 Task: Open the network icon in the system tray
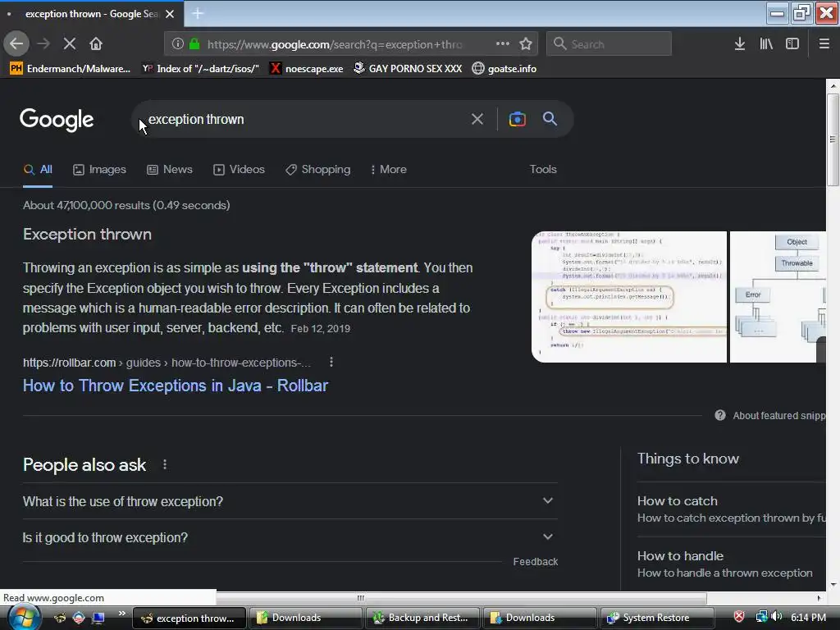click(x=761, y=617)
